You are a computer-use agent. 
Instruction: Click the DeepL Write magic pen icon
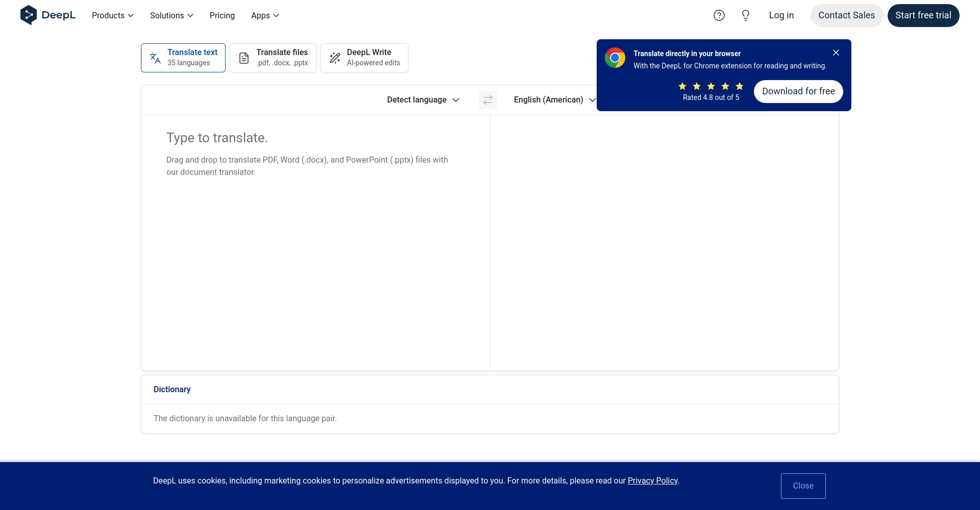pos(335,58)
